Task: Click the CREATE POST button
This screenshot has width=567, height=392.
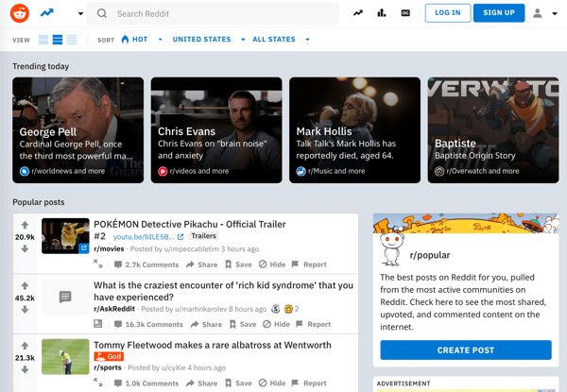Action: (x=466, y=350)
